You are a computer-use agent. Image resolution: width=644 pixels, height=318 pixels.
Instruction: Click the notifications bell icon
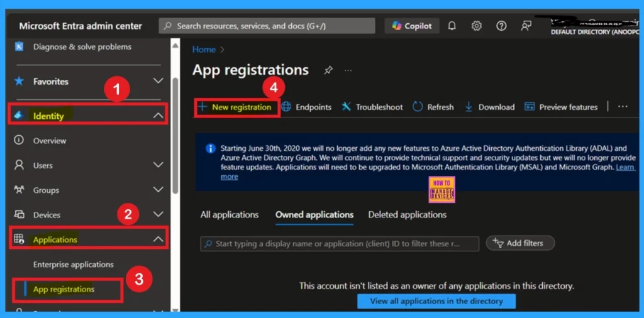pyautogui.click(x=452, y=26)
